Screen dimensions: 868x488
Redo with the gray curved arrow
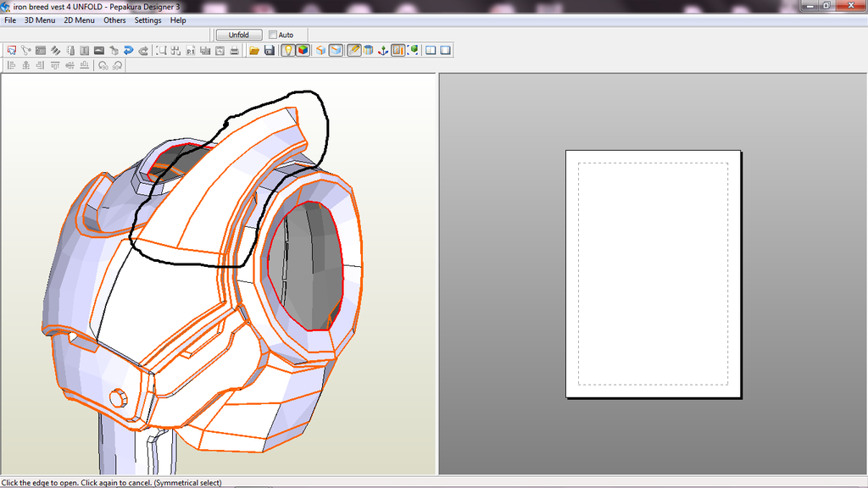click(143, 50)
